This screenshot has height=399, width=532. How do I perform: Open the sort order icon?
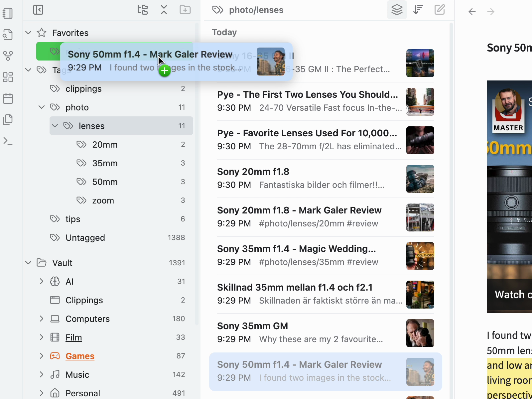click(x=418, y=10)
